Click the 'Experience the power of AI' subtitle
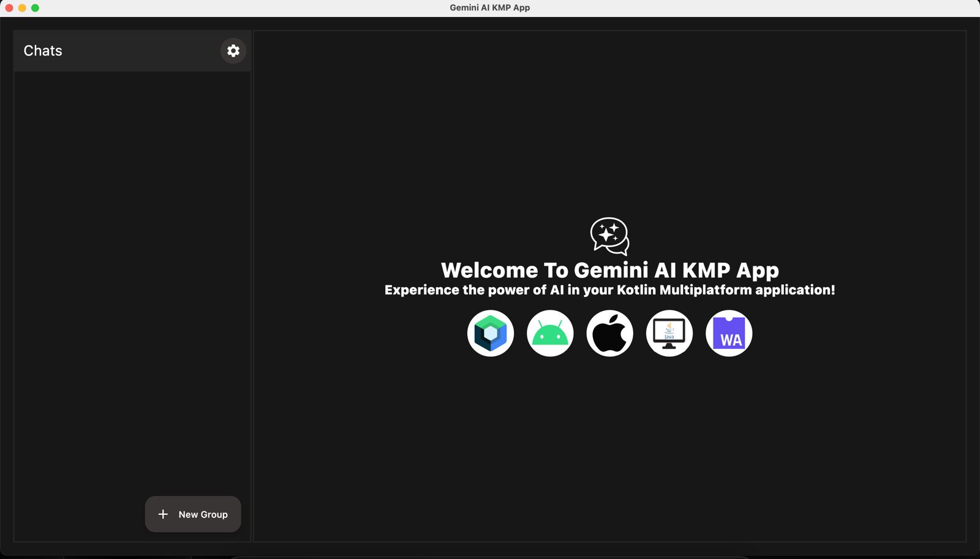980x559 pixels. tap(609, 290)
